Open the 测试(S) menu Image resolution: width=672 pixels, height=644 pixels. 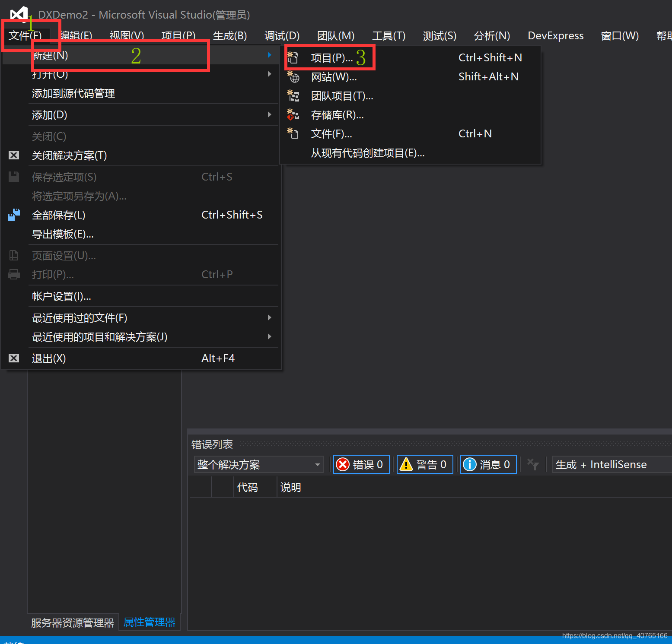pyautogui.click(x=440, y=35)
